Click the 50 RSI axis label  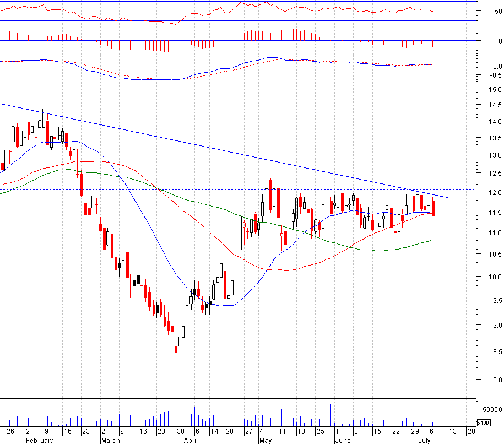(498, 12)
